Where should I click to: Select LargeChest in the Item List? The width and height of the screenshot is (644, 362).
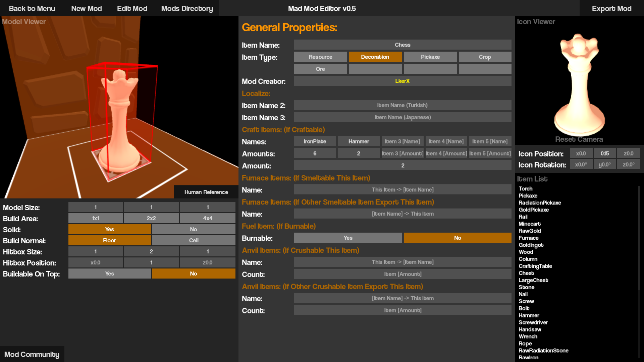[x=533, y=280]
